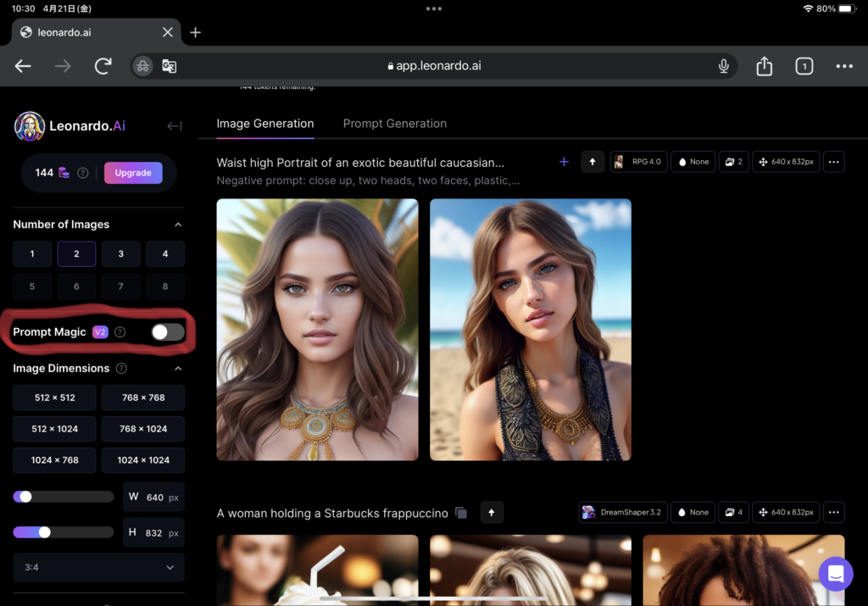
Task: Switch to the Prompt Generation tab
Action: (394, 124)
